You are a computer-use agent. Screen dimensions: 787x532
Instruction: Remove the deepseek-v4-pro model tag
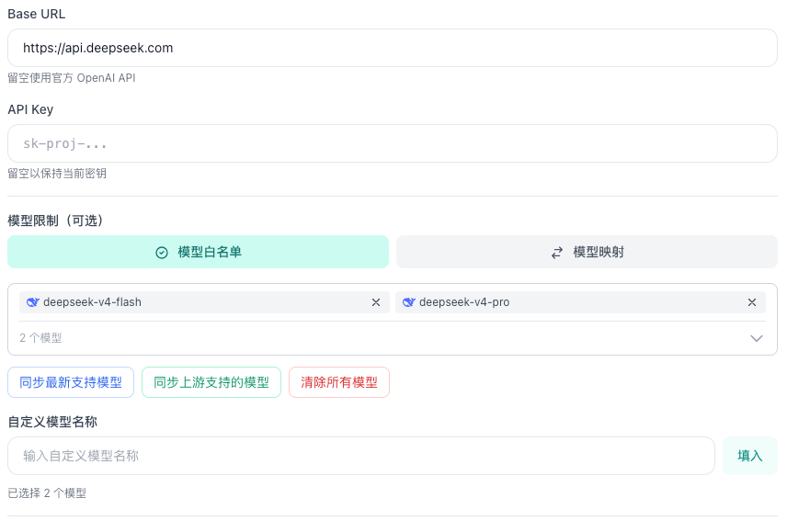[752, 302]
